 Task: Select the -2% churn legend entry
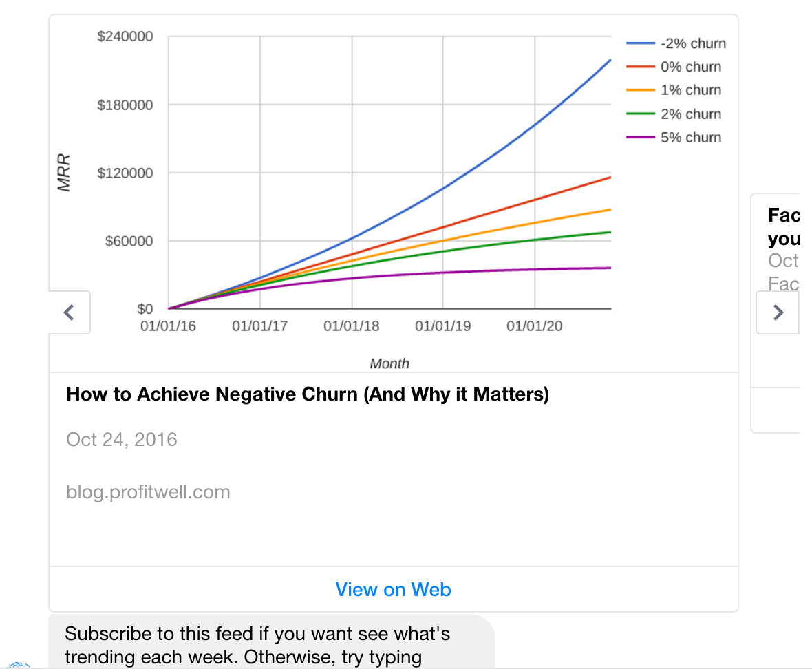point(676,43)
